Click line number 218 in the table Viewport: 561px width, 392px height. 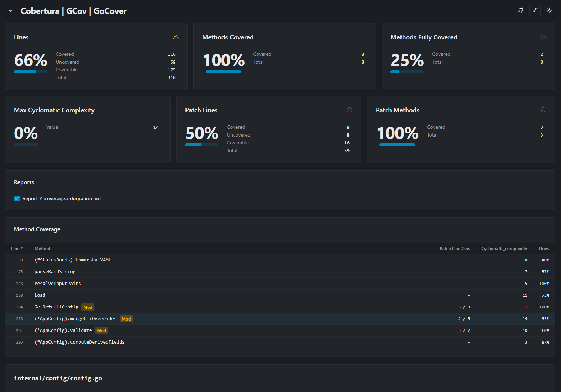(20, 319)
